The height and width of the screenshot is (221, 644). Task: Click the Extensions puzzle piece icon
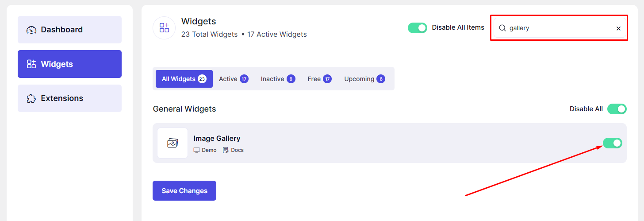[31, 98]
